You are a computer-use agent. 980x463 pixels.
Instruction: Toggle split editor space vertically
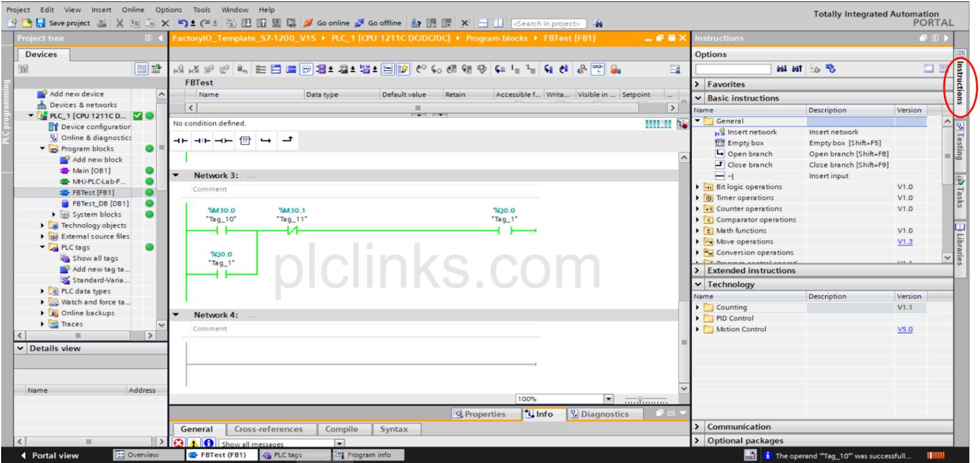(498, 23)
